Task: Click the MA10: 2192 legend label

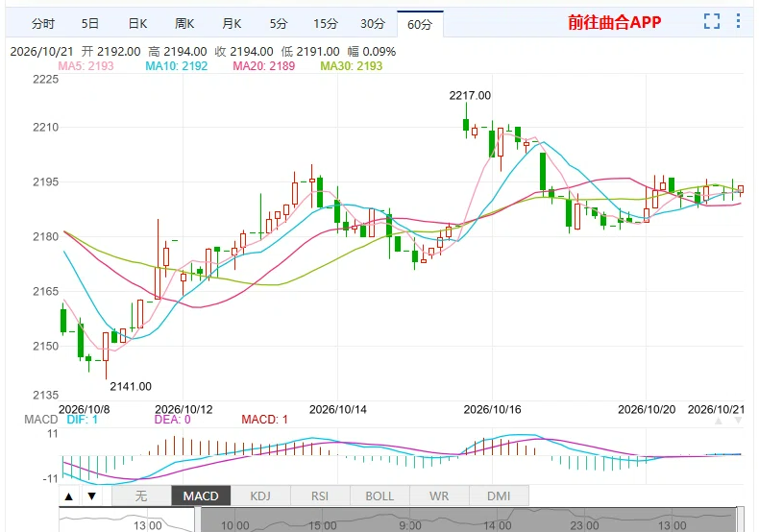Action: (176, 66)
